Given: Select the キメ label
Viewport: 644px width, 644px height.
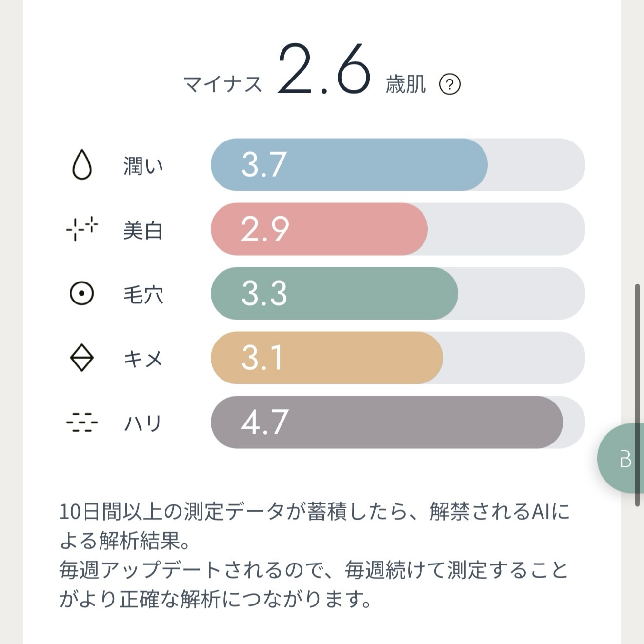Looking at the screenshot, I should click(143, 359).
